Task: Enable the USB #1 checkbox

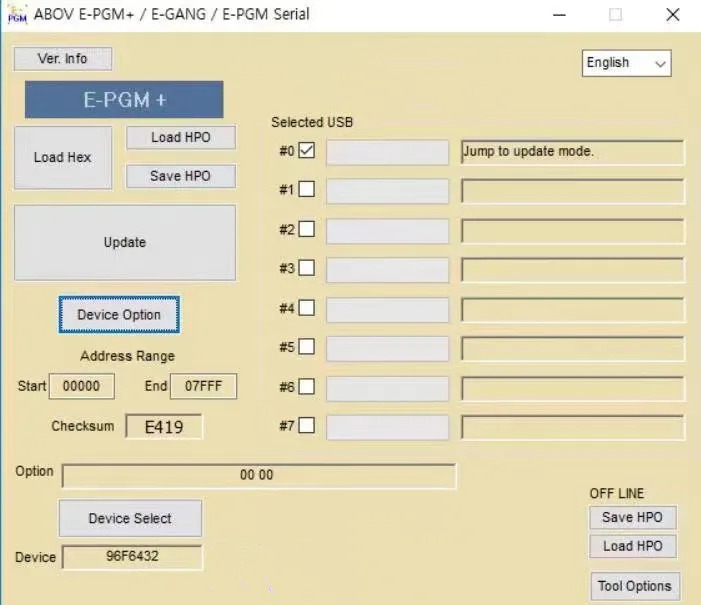Action: point(307,189)
